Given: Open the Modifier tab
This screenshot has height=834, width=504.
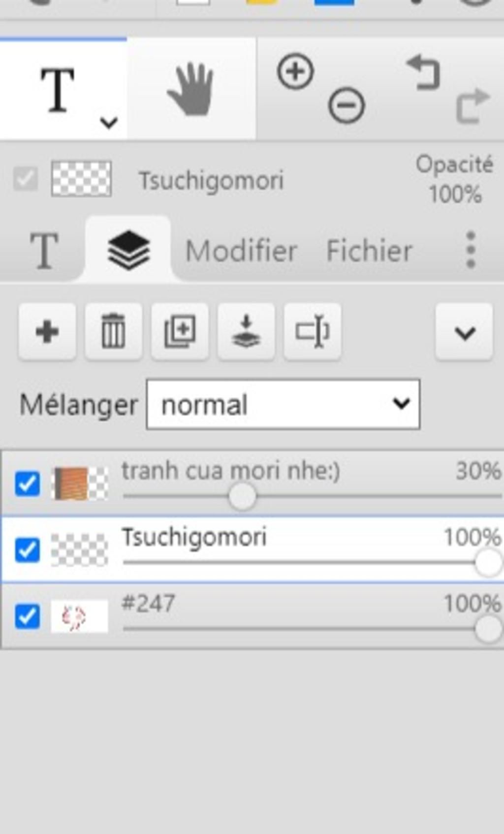Looking at the screenshot, I should 241,251.
